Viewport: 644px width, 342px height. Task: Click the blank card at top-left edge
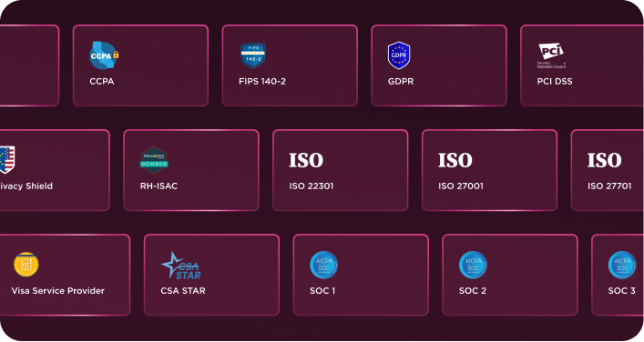tap(29, 65)
